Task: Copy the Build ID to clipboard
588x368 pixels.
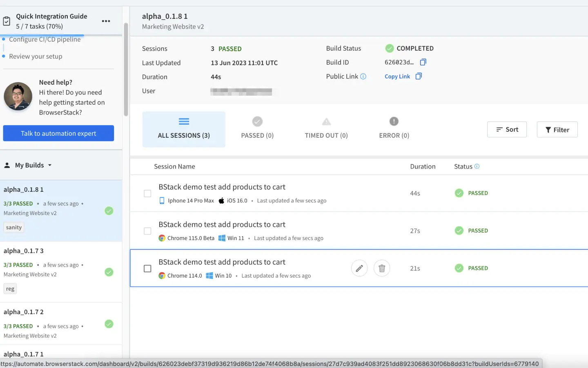Action: [423, 62]
